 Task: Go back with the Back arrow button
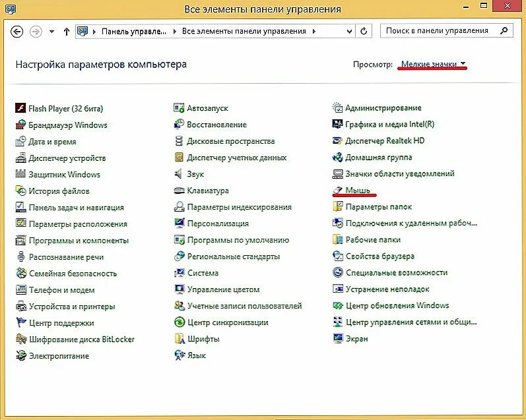pos(16,32)
